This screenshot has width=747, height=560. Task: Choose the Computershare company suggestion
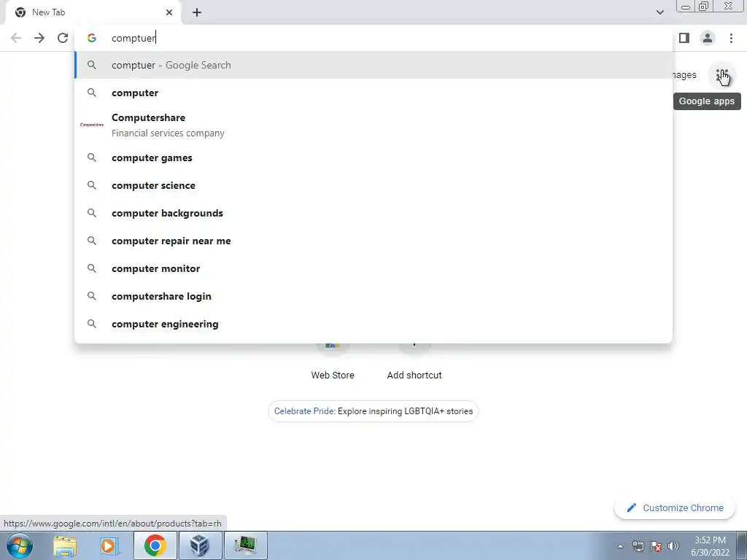[373, 125]
